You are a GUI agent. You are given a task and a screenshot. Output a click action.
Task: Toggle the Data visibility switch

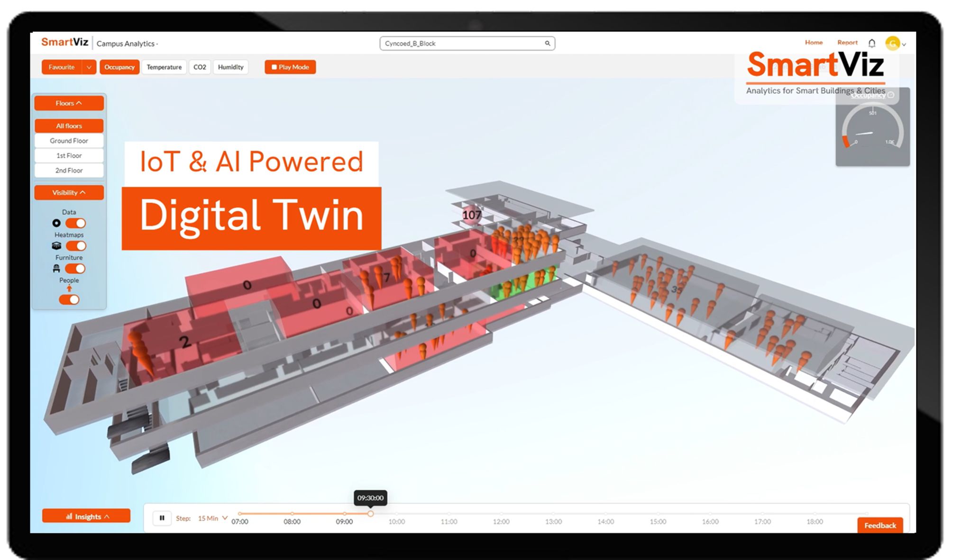75,223
